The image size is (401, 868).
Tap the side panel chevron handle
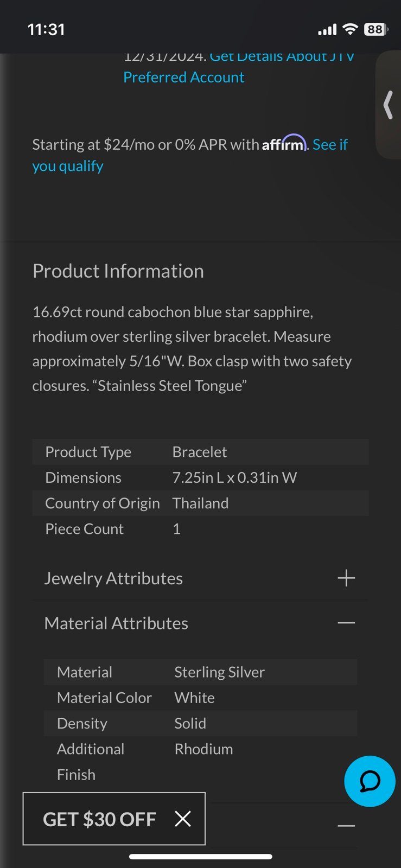(388, 105)
